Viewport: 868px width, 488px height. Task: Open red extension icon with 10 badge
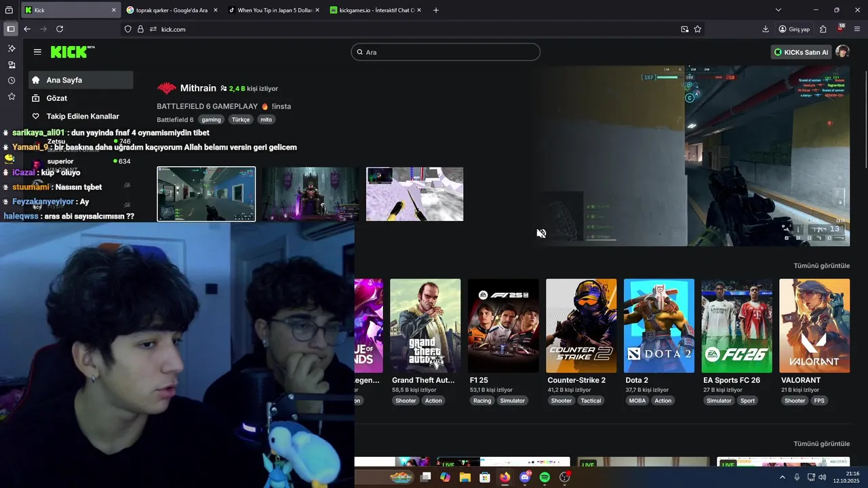click(x=840, y=29)
